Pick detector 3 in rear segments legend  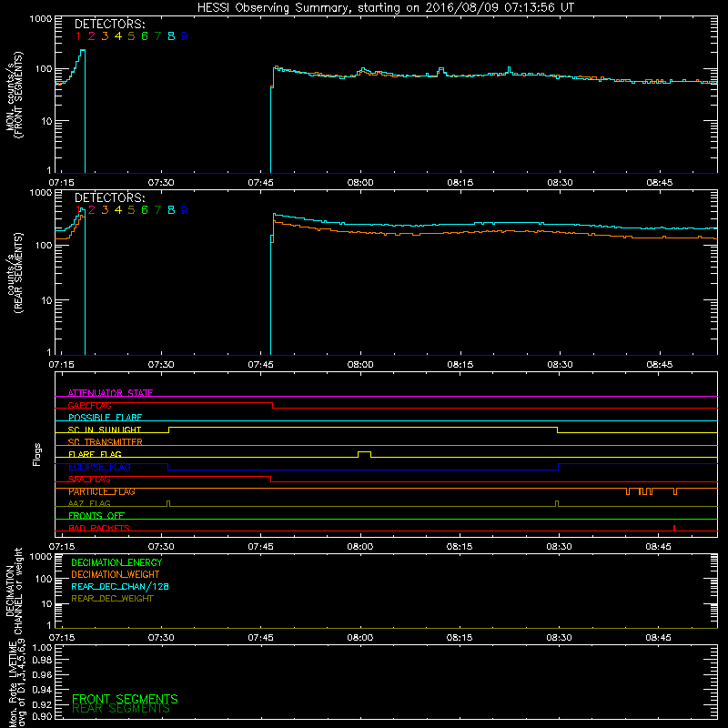click(105, 210)
